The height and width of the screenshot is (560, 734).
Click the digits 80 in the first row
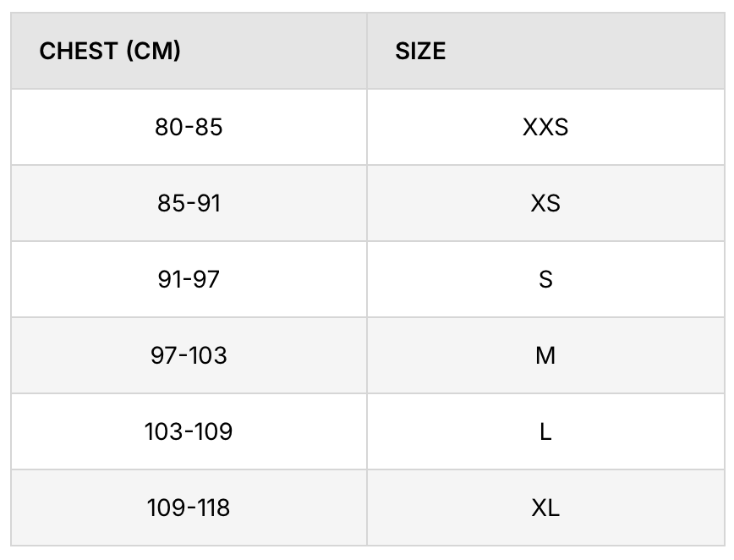pos(169,127)
